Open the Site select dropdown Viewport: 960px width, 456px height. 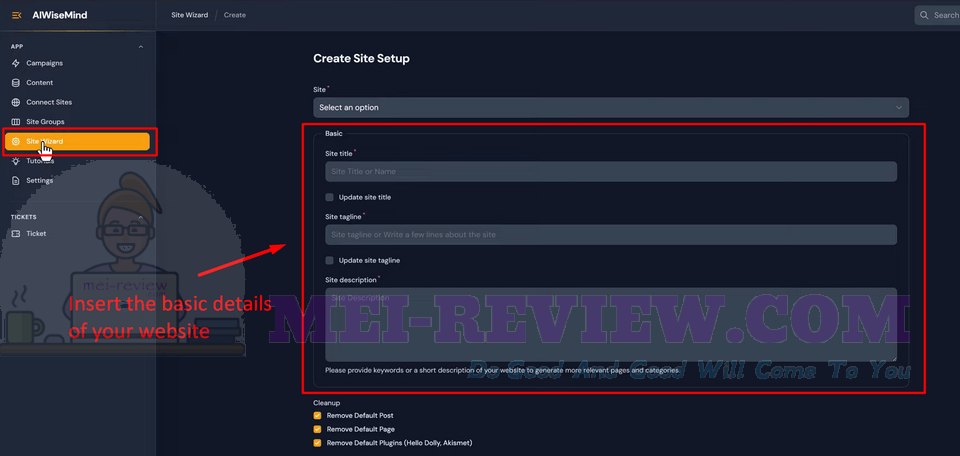611,107
